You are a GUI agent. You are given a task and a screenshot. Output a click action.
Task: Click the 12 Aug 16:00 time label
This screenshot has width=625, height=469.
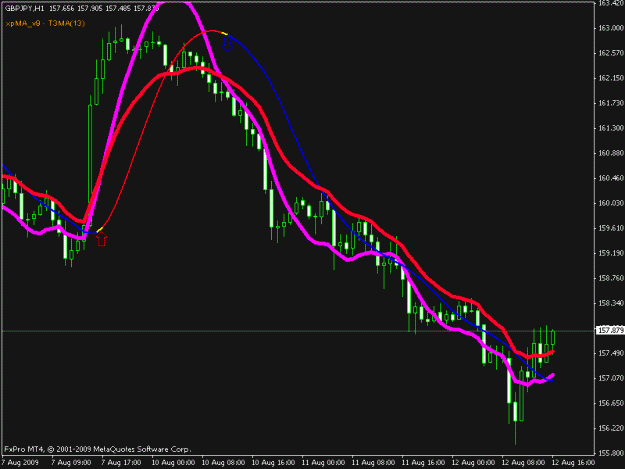(573, 463)
